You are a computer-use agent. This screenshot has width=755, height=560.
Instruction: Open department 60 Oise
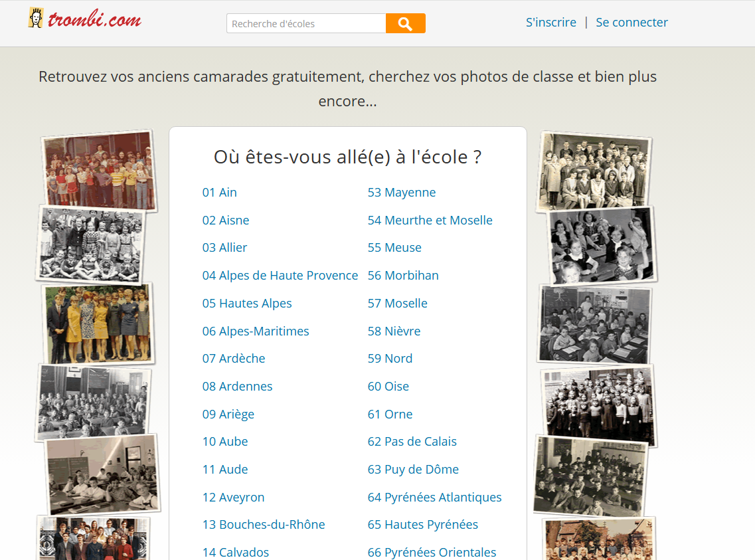pyautogui.click(x=388, y=386)
